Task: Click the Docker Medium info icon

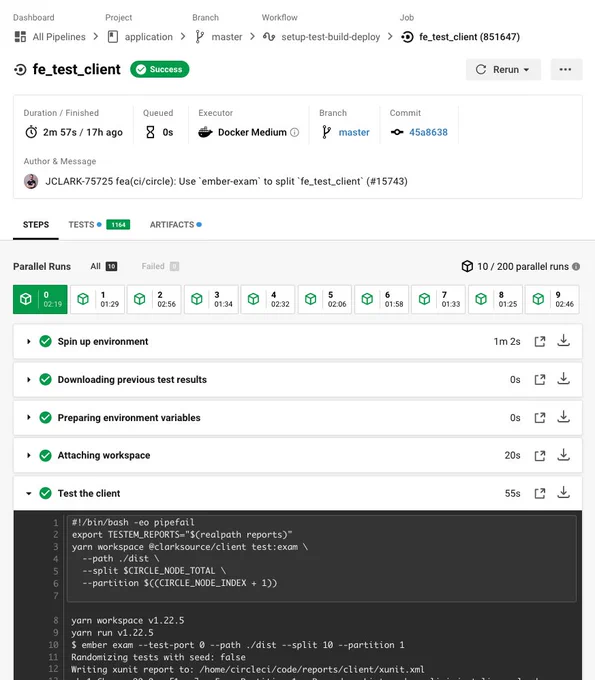Action: (x=294, y=132)
